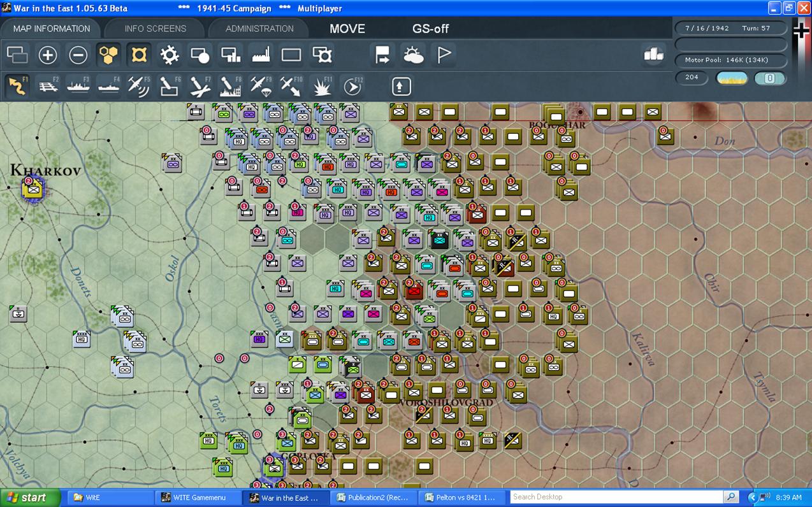Click the plain rectangle toolbar icon
This screenshot has width=812, height=507.
291,55
